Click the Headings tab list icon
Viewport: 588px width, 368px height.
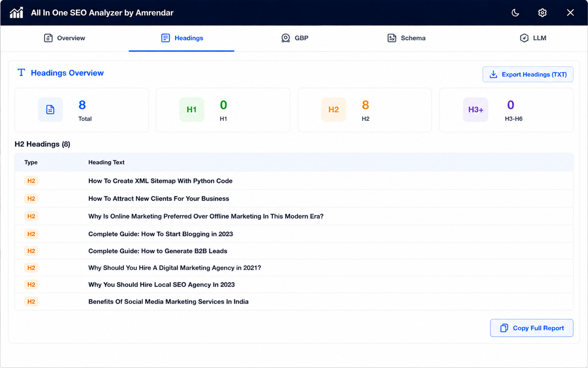(x=165, y=38)
